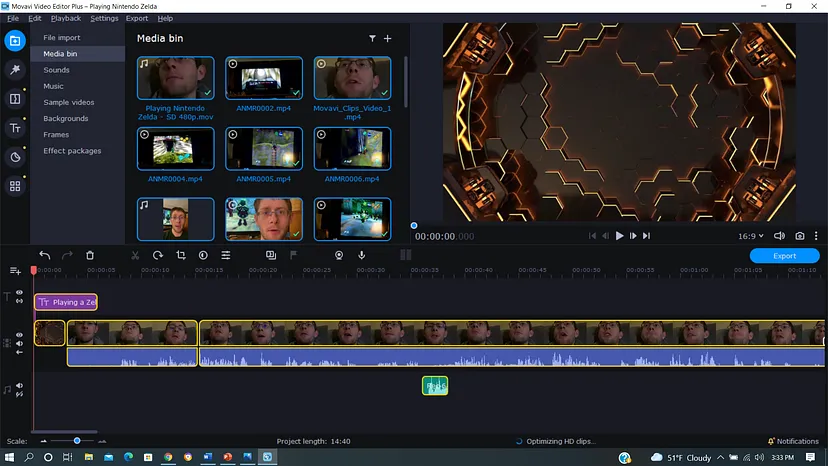The height and width of the screenshot is (466, 828).
Task: Open the Playback menu
Action: point(66,18)
